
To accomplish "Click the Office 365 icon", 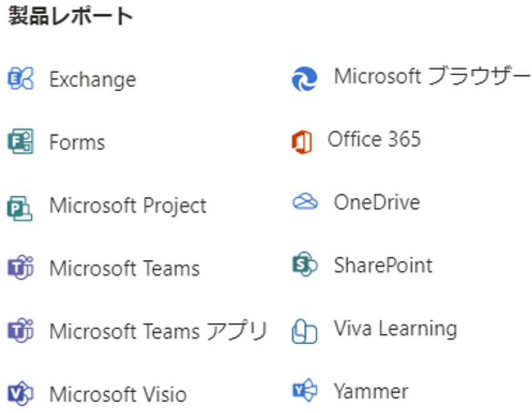I will [301, 141].
